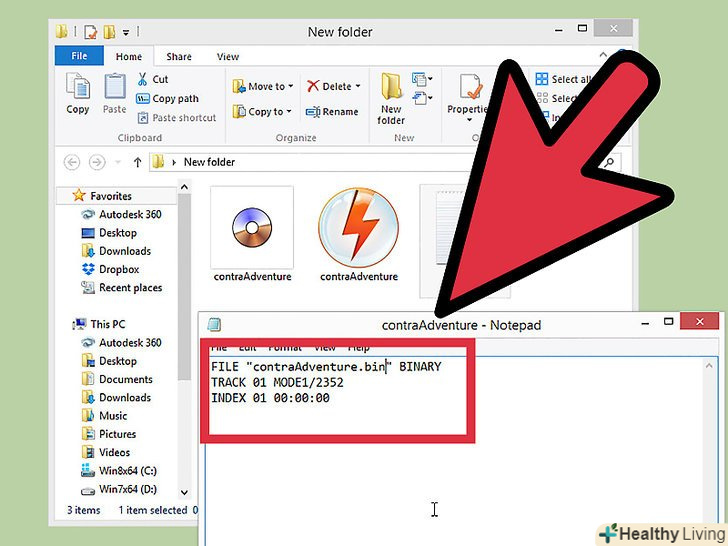Click the search magnifier icon
This screenshot has height=546, width=728.
point(609,162)
